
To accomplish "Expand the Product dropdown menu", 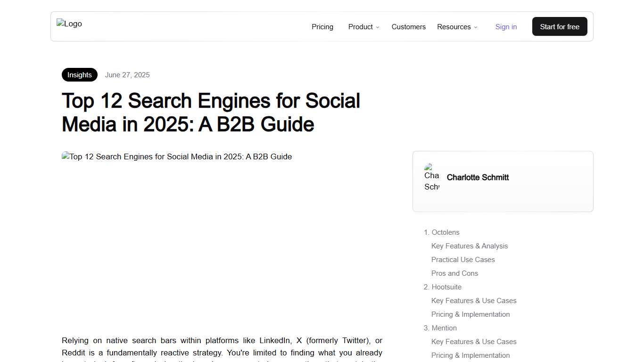I will (x=361, y=27).
